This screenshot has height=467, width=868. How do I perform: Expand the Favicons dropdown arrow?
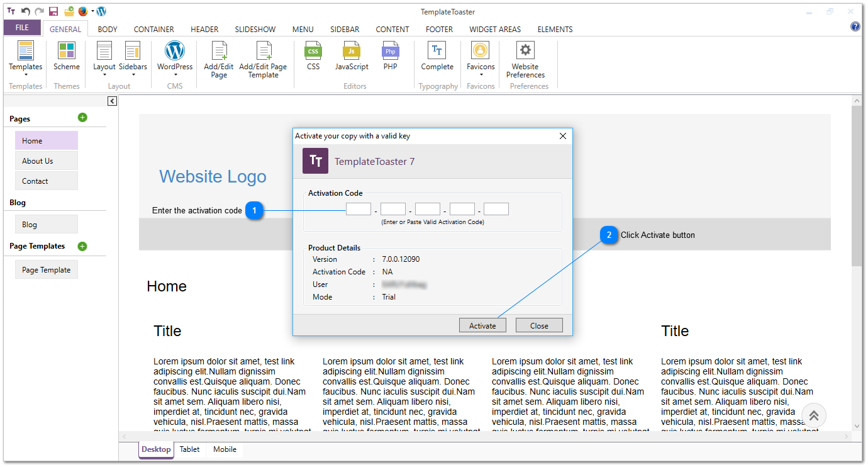pos(481,75)
